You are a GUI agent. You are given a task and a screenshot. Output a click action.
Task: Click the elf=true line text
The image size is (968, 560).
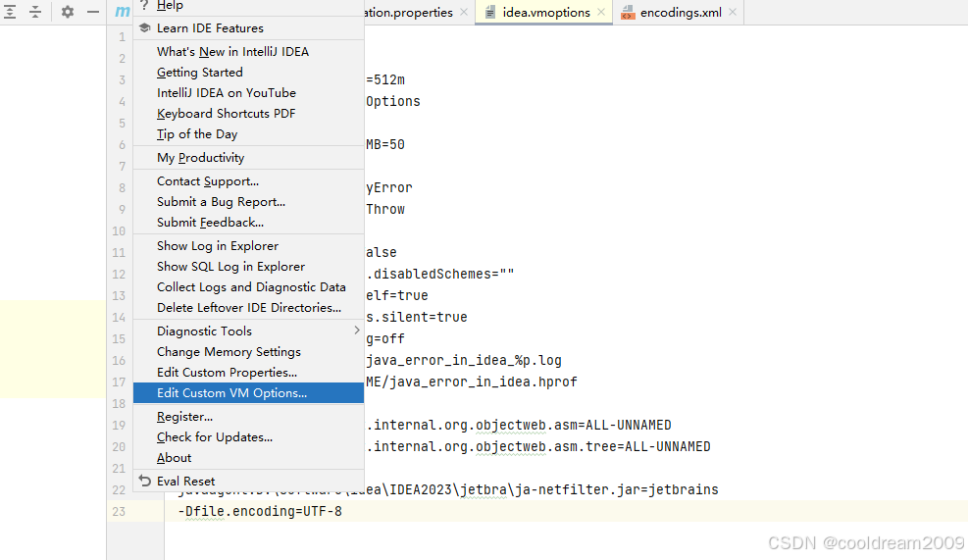click(x=397, y=295)
